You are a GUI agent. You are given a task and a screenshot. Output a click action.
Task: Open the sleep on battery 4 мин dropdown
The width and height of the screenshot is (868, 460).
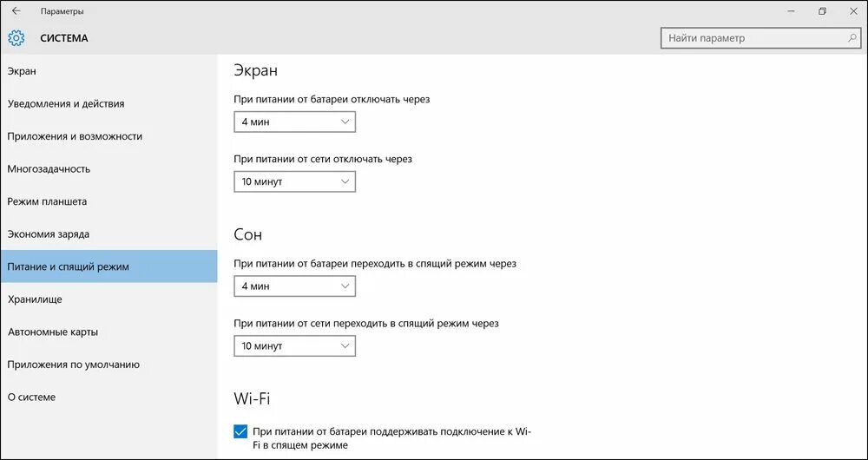point(294,286)
